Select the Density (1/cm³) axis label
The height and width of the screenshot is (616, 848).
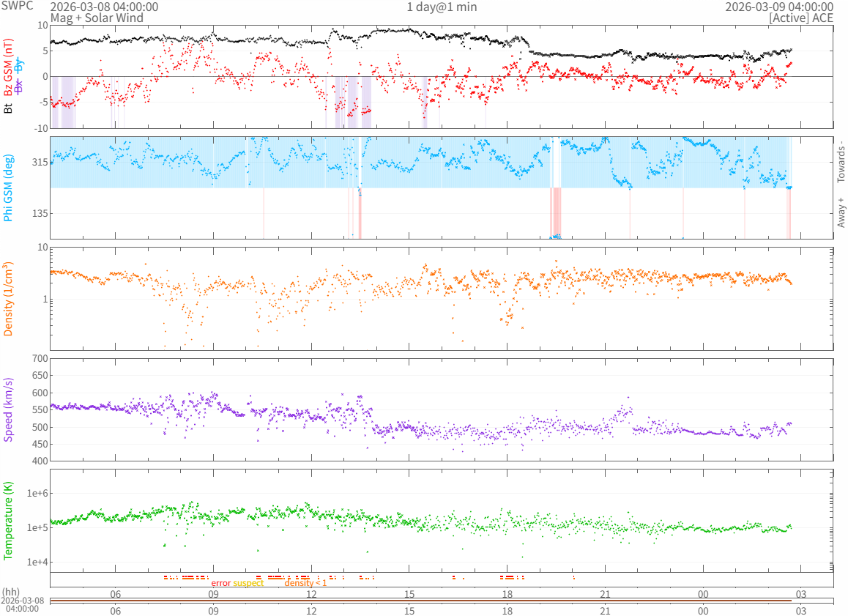9,298
